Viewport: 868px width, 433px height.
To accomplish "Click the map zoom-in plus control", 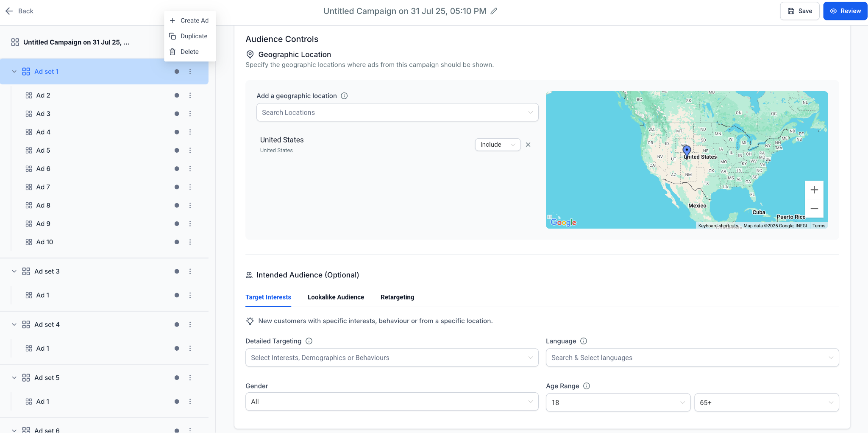I will coord(814,190).
